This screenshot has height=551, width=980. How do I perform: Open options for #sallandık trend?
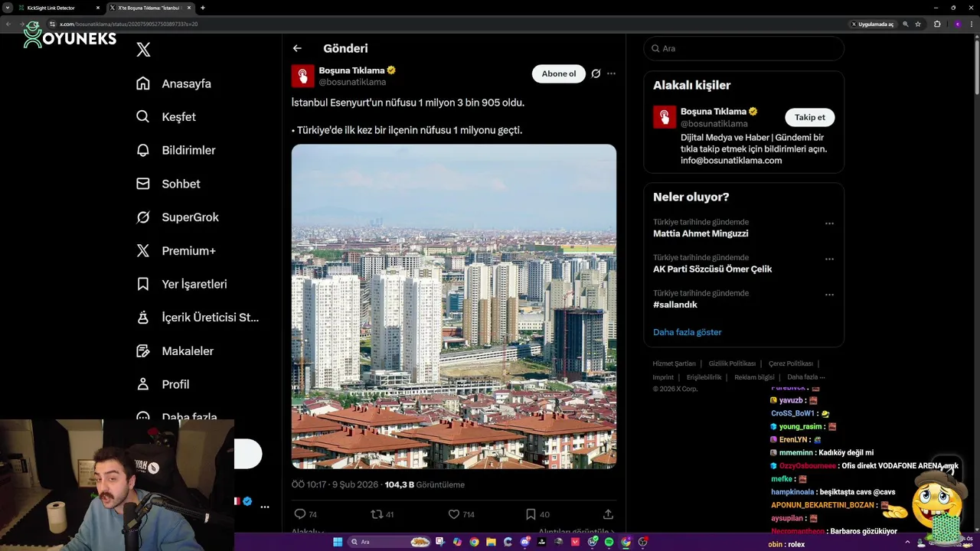(x=829, y=295)
